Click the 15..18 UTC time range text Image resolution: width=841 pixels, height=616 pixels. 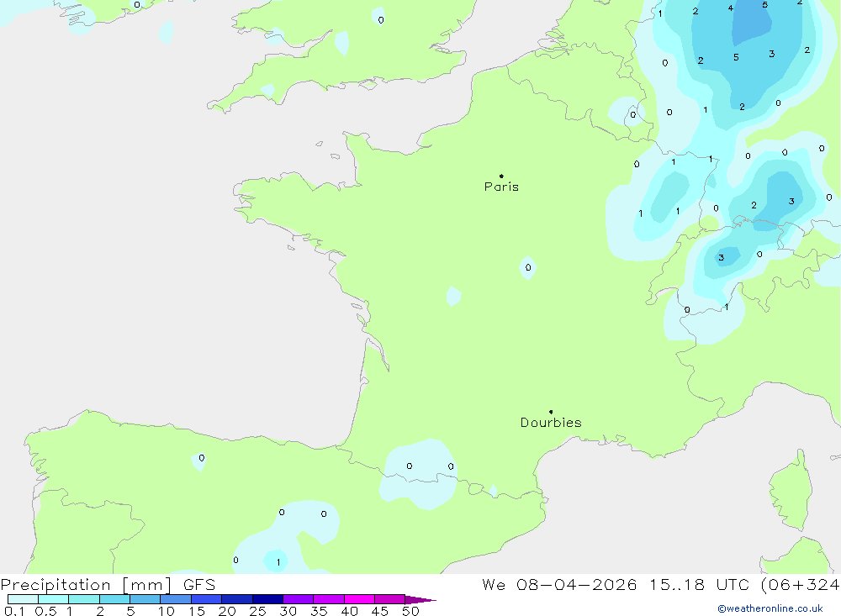point(699,585)
